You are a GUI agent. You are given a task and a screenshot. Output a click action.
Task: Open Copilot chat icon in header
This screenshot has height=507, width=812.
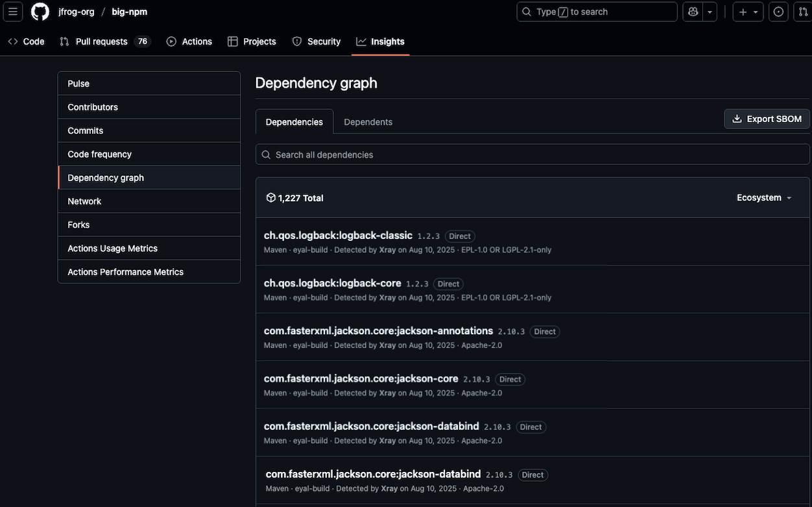coord(693,12)
